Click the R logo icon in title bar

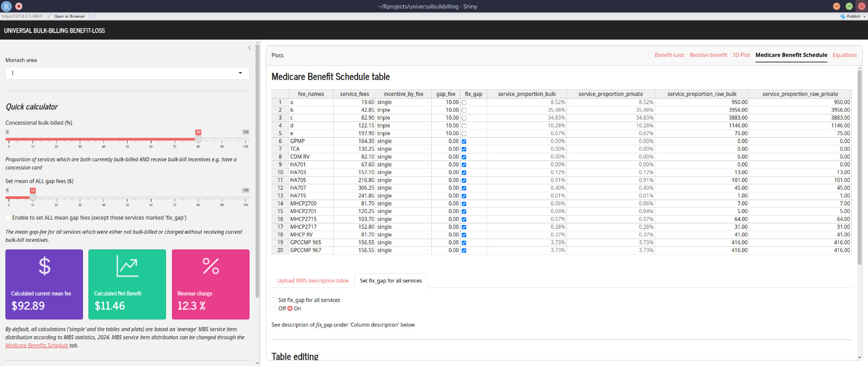7,6
